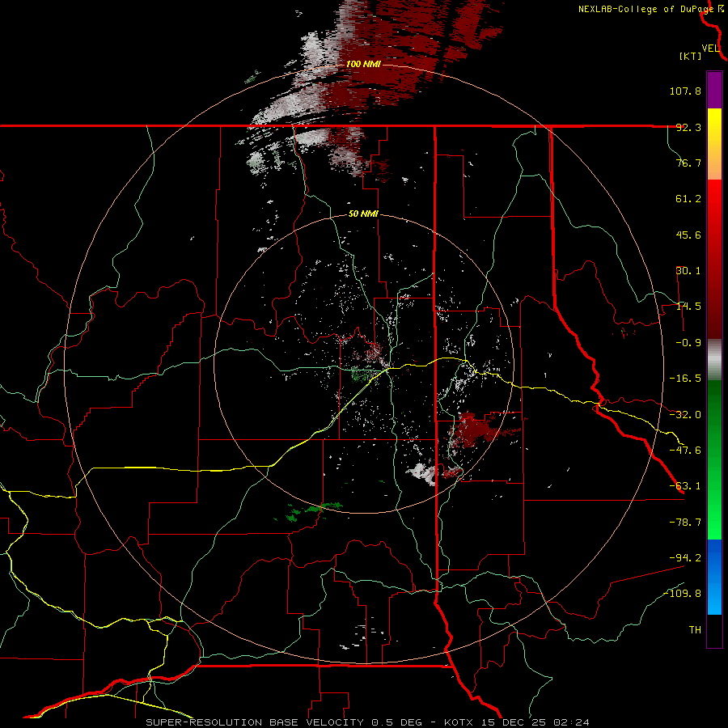This screenshot has height=728, width=728.
Task: Click the blue segment of the color bar
Action: point(714,577)
